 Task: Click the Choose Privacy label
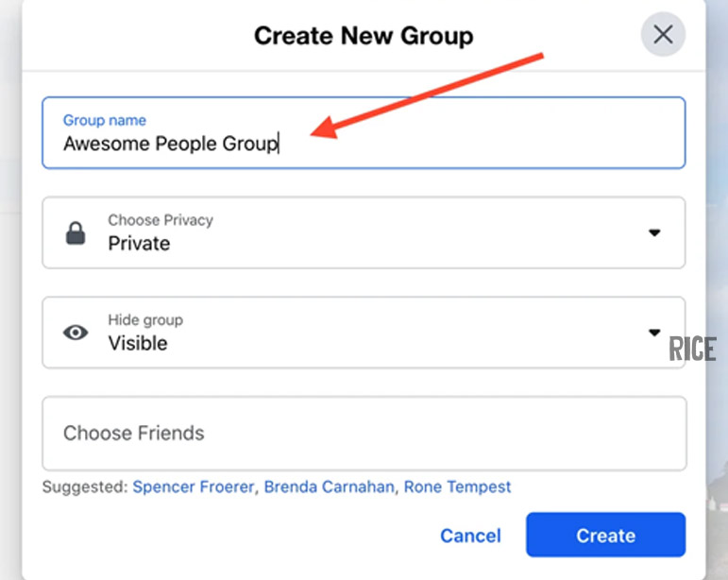[161, 220]
